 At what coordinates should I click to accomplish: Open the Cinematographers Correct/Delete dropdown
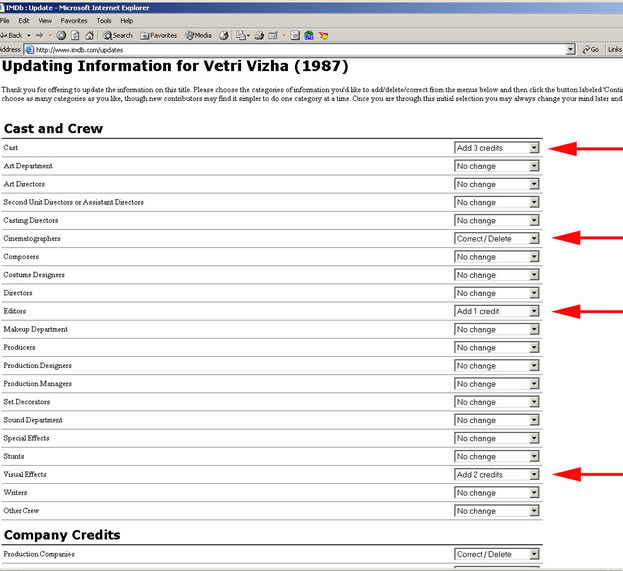pyautogui.click(x=497, y=238)
